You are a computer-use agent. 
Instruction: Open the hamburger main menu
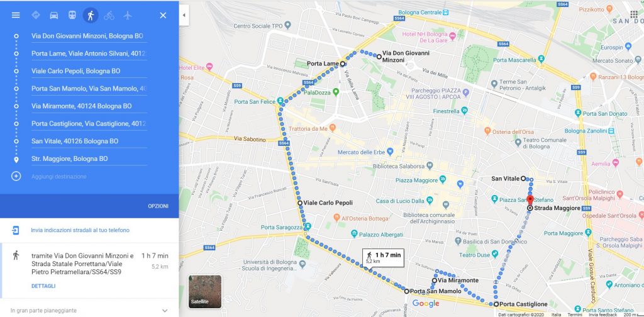pos(16,15)
